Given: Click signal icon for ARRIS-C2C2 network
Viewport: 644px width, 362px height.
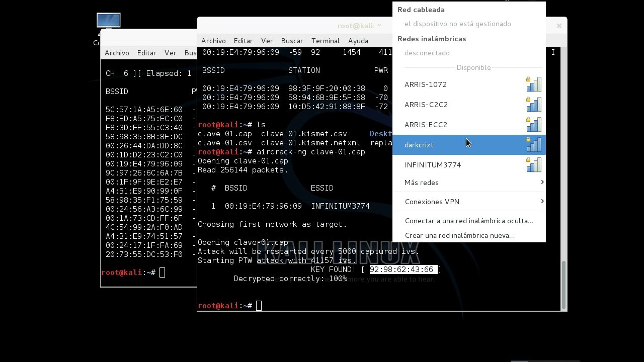Looking at the screenshot, I should [534, 105].
